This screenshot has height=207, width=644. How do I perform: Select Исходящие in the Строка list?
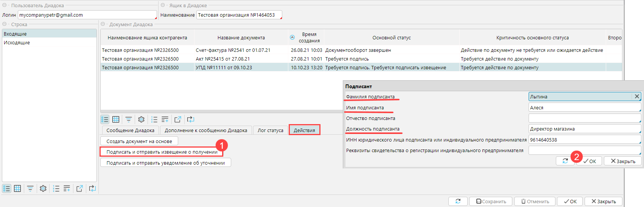tap(17, 42)
